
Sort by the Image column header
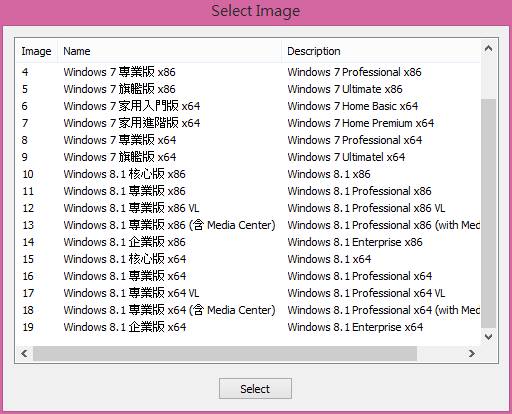pyautogui.click(x=37, y=51)
